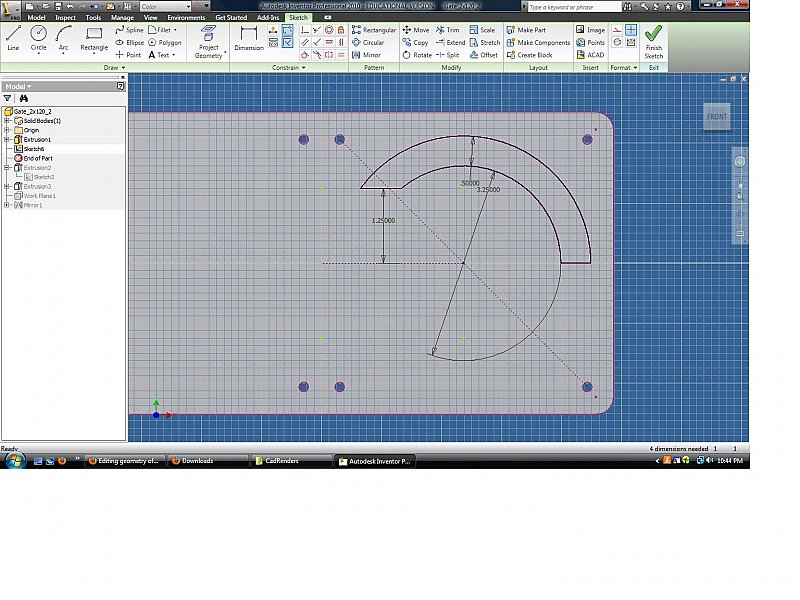The height and width of the screenshot is (600, 800).
Task: Open the Tools ribbon tab
Action: 93,17
